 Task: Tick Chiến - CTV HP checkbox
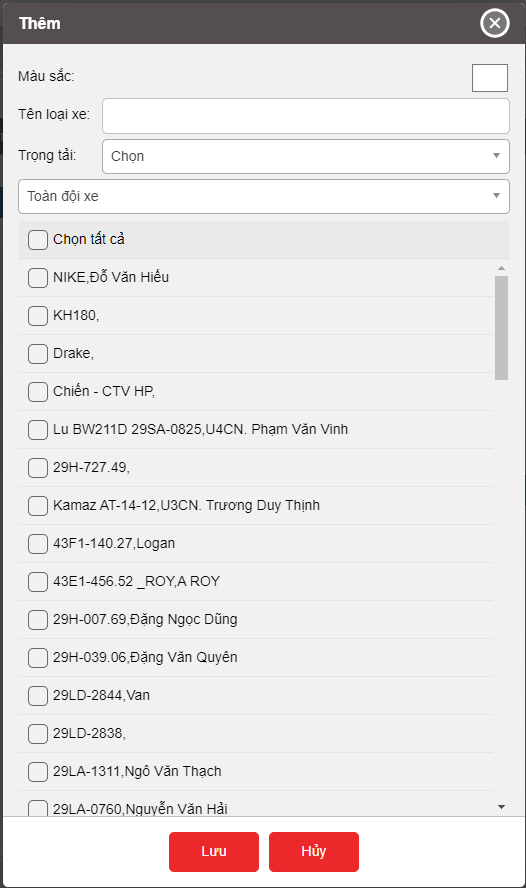[x=38, y=391]
